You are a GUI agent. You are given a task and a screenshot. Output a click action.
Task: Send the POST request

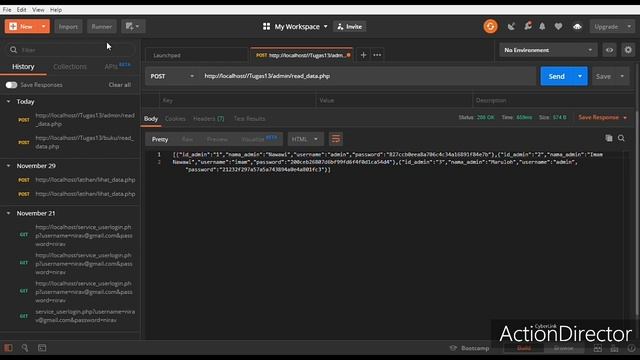(556, 76)
